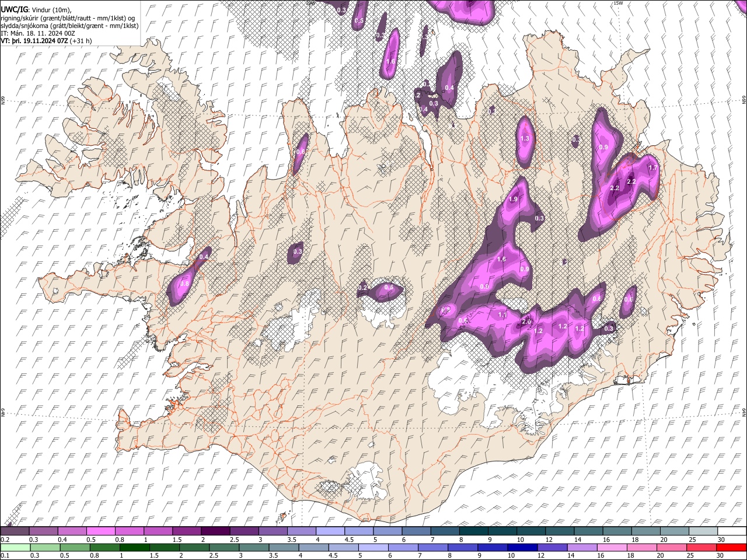Image resolution: width=747 pixels, height=560 pixels.
Task: Select the bright red lower-scale swatch after 30
Action: [732, 547]
